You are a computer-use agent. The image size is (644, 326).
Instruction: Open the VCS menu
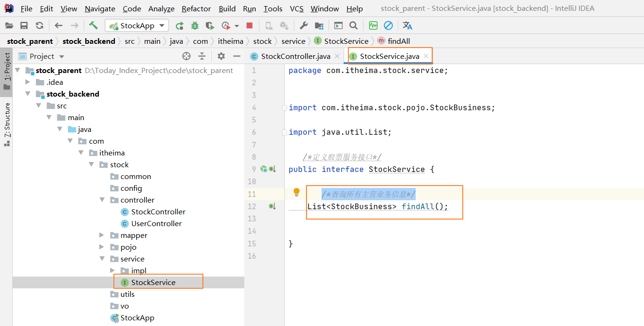pos(297,8)
